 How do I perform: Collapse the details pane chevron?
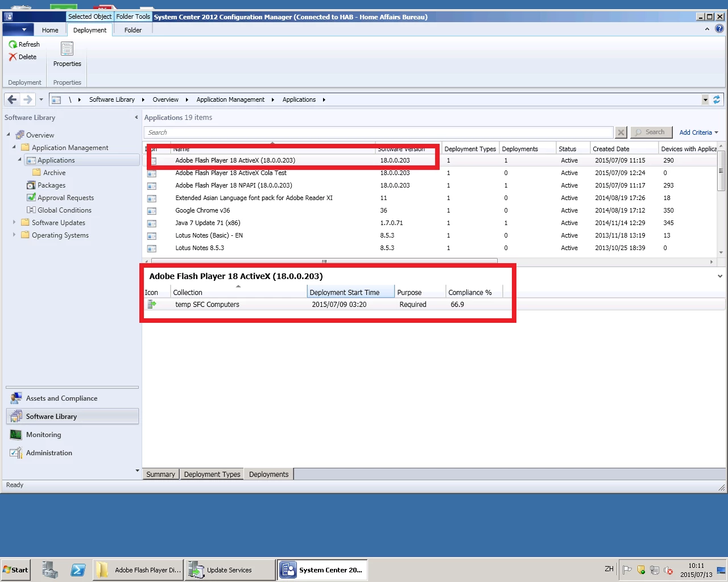pyautogui.click(x=720, y=276)
